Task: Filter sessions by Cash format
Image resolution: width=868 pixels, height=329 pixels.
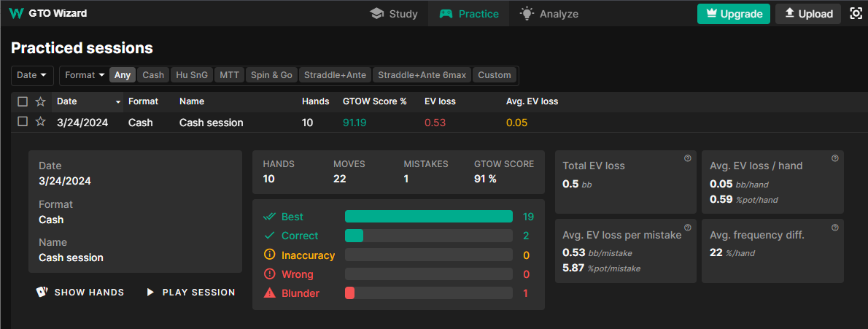Action: pos(153,74)
